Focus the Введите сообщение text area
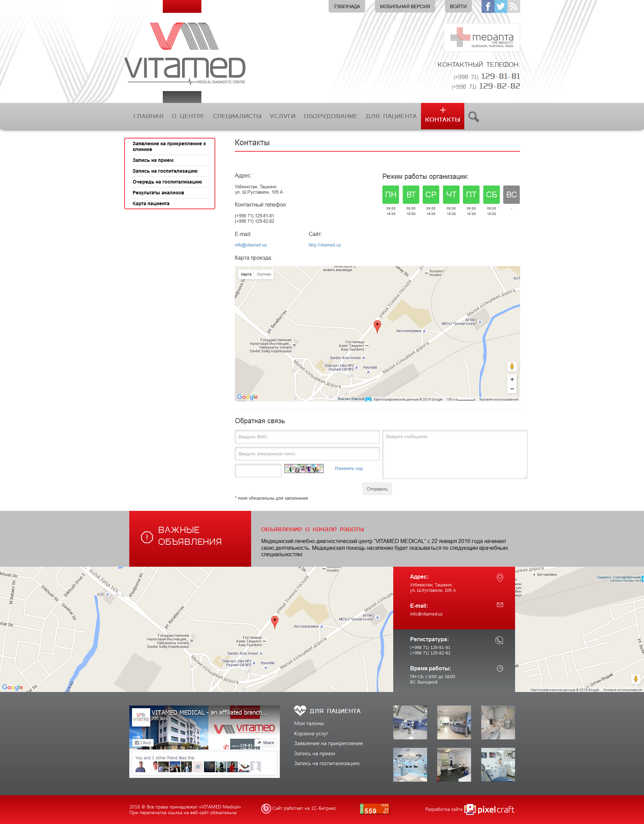The height and width of the screenshot is (824, 644). point(455,455)
